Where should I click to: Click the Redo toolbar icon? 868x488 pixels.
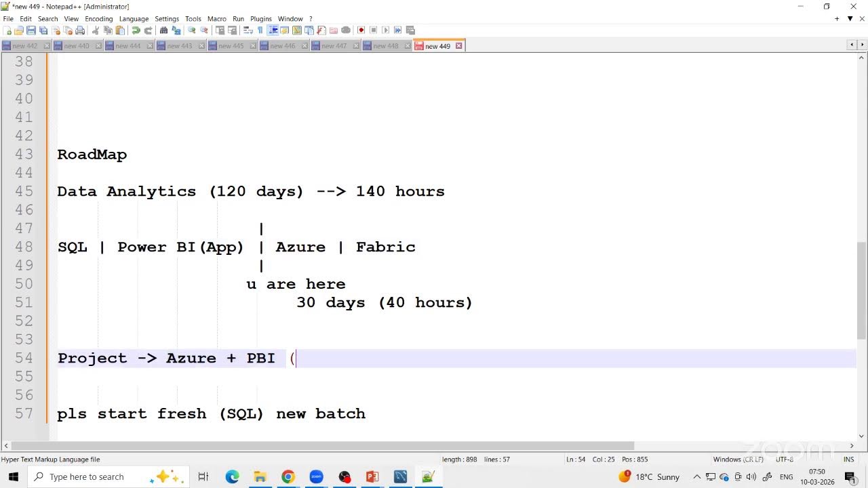pos(148,30)
